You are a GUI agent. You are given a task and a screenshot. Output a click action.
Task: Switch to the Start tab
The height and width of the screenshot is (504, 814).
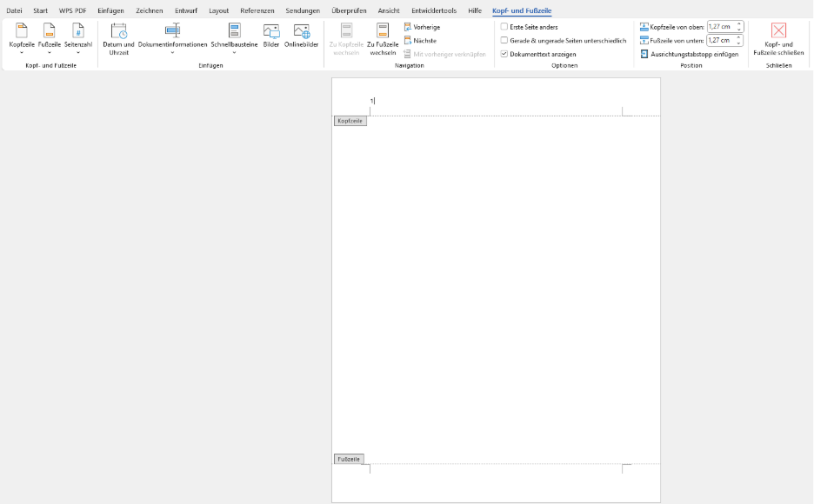(x=41, y=10)
